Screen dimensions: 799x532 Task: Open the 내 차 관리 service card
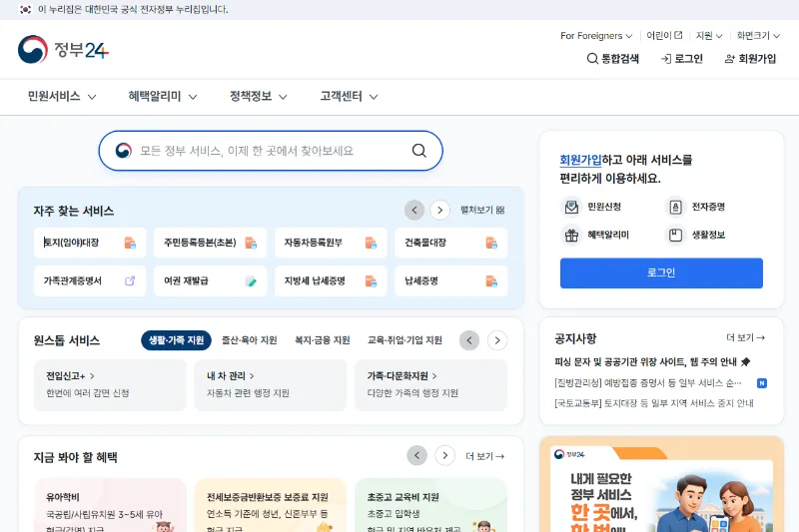[x=270, y=385]
